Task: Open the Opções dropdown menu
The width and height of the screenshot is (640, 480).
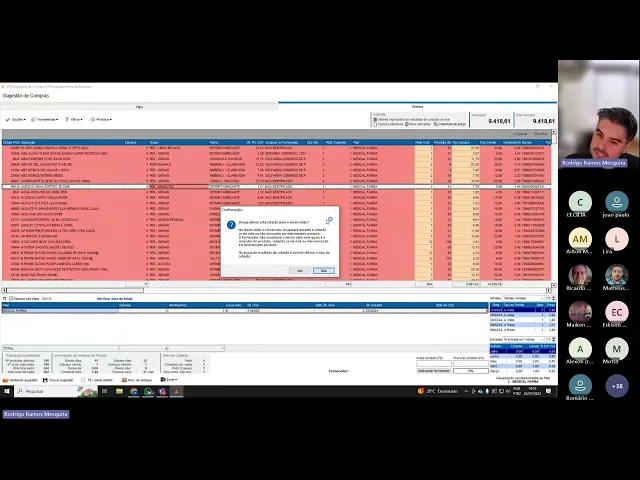Action: [16, 120]
